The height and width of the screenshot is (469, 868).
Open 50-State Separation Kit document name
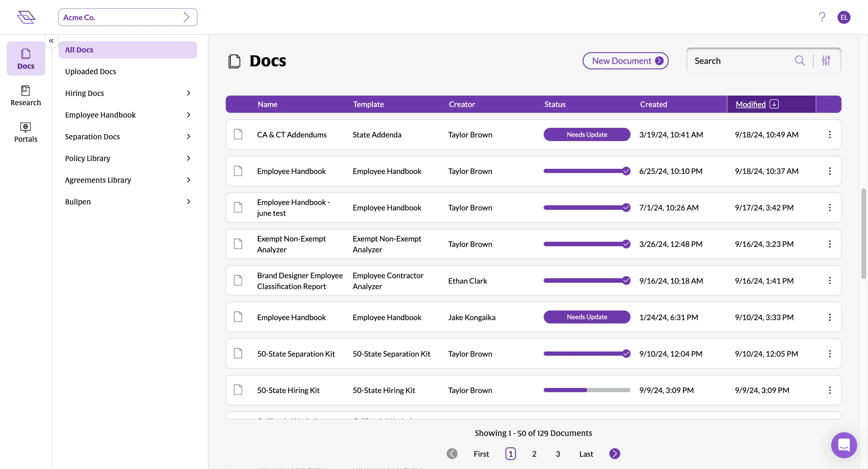[296, 354]
